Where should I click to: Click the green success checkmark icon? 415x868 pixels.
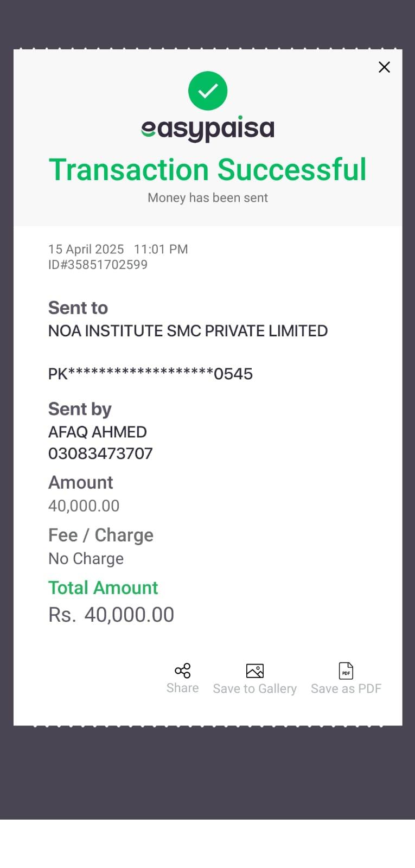[208, 91]
